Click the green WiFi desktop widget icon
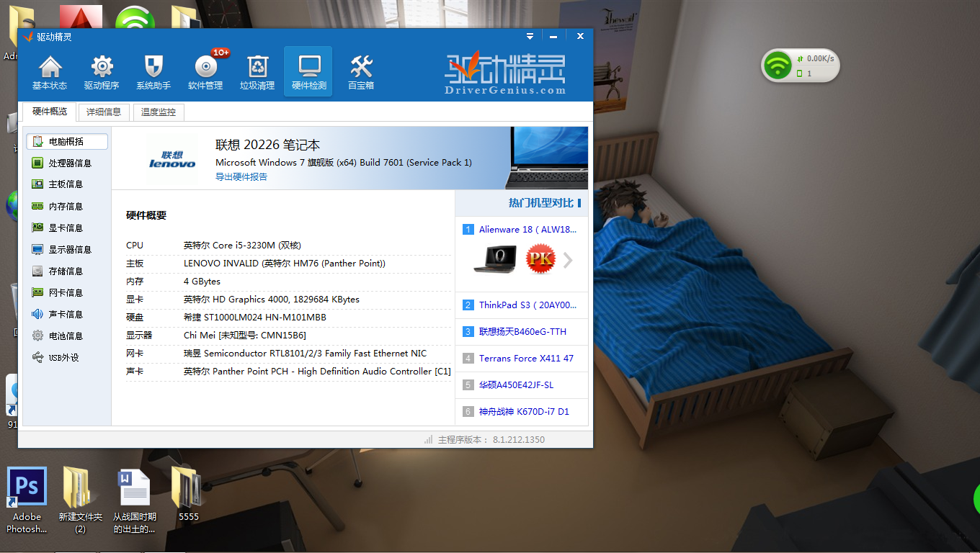This screenshot has height=553, width=980. point(778,66)
